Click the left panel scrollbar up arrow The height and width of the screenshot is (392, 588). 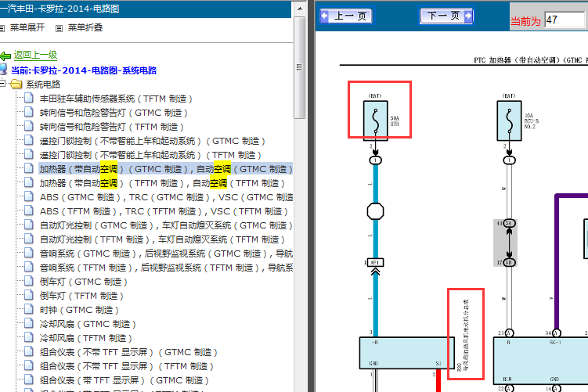click(299, 9)
